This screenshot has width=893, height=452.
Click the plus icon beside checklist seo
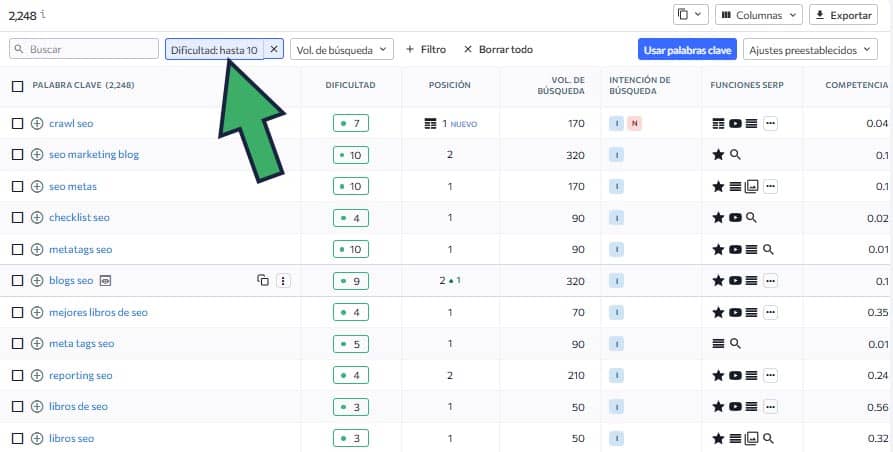coord(37,218)
